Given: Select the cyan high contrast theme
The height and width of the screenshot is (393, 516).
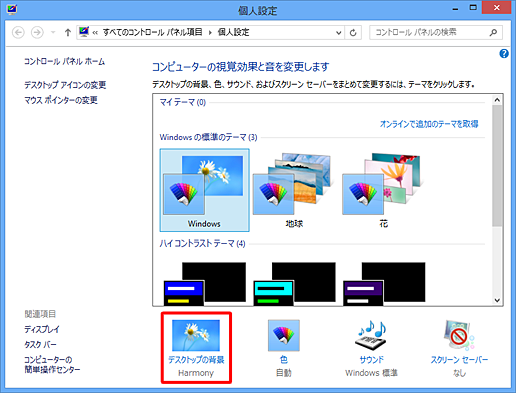Looking at the screenshot, I should click(x=294, y=283).
